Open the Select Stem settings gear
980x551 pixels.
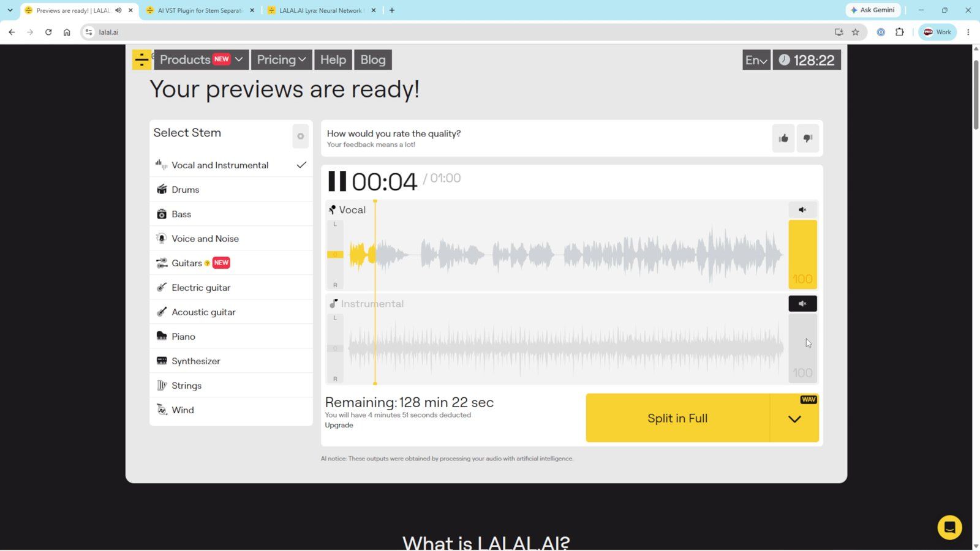click(x=300, y=137)
